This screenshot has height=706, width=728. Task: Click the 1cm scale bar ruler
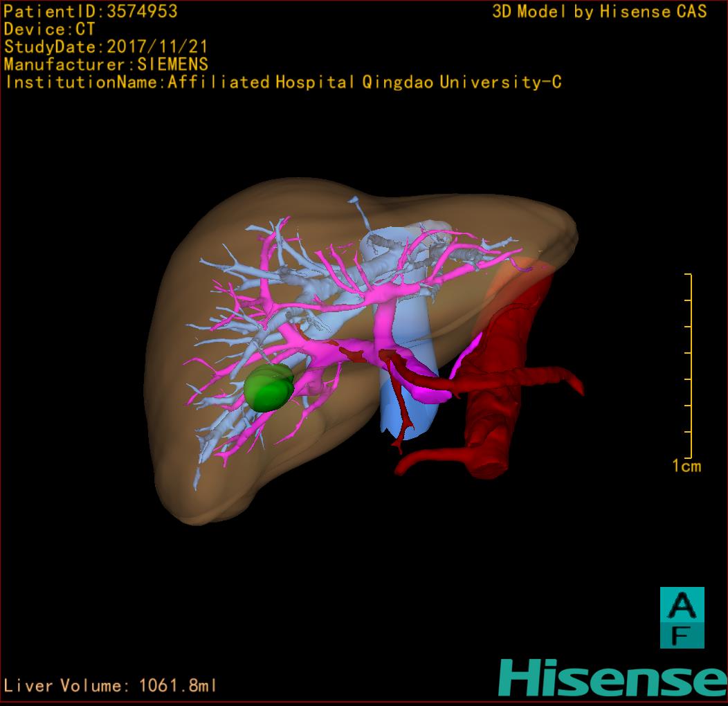(x=689, y=366)
